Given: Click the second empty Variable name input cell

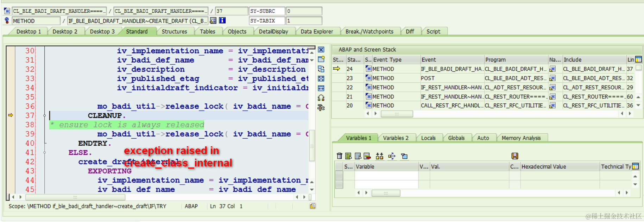Looking at the screenshot, I should (386, 184).
